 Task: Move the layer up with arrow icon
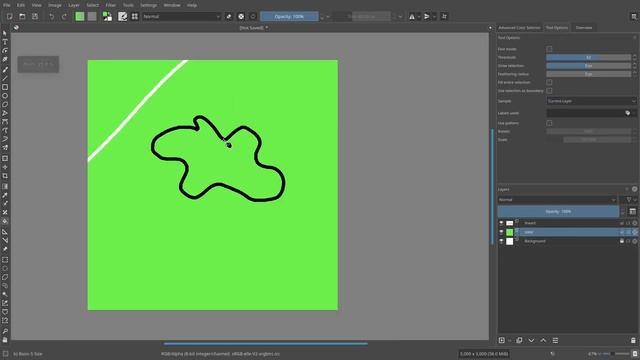coord(543,340)
